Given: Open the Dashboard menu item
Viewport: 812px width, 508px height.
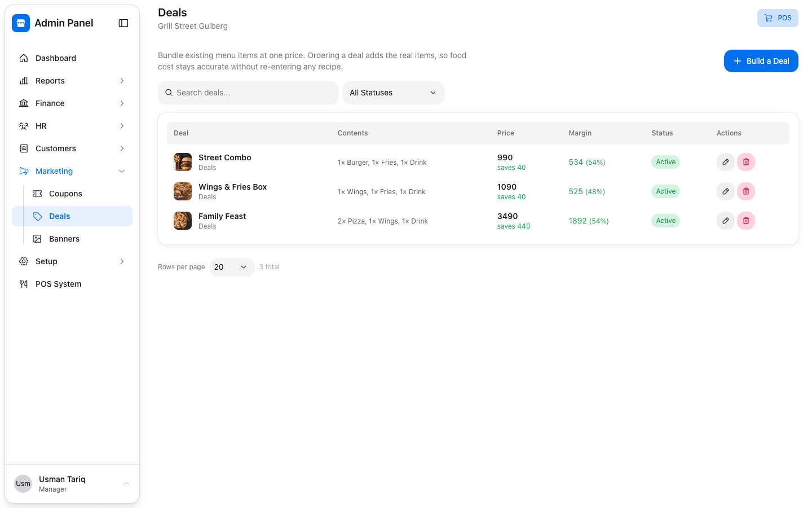Looking at the screenshot, I should point(72,58).
